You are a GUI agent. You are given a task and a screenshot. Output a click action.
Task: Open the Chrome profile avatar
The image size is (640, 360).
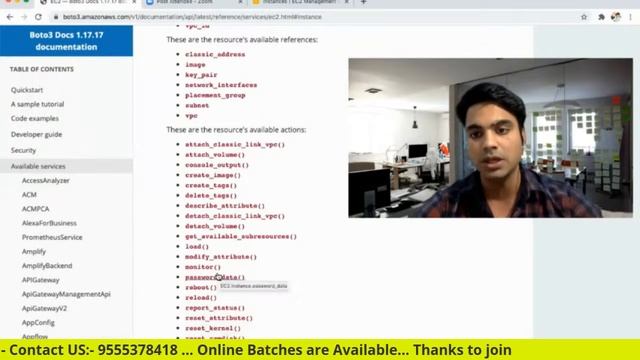click(x=616, y=17)
